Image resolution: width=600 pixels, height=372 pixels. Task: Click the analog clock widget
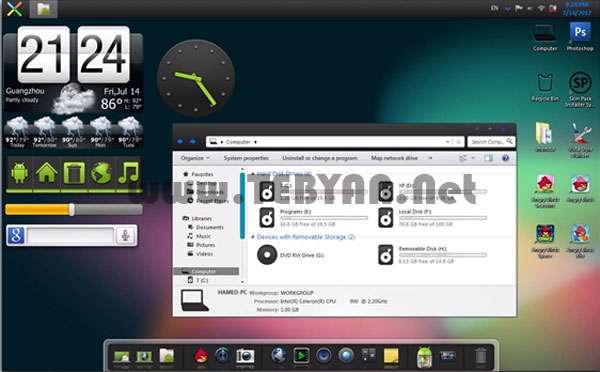click(196, 78)
